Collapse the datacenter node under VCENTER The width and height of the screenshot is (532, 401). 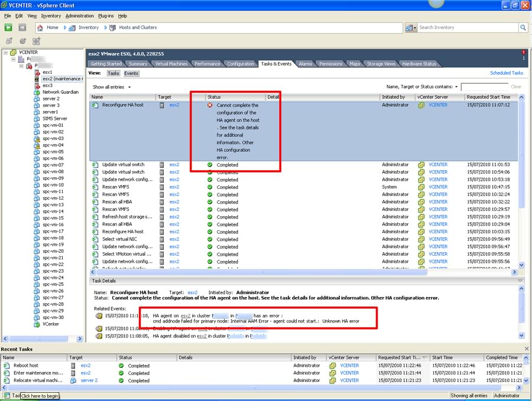point(13,59)
